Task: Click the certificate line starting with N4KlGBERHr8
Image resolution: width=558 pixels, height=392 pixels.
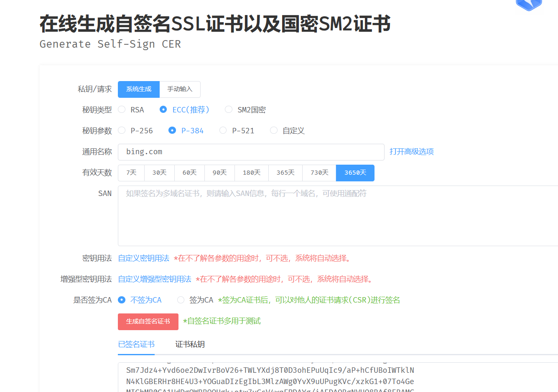Action: pos(270,382)
